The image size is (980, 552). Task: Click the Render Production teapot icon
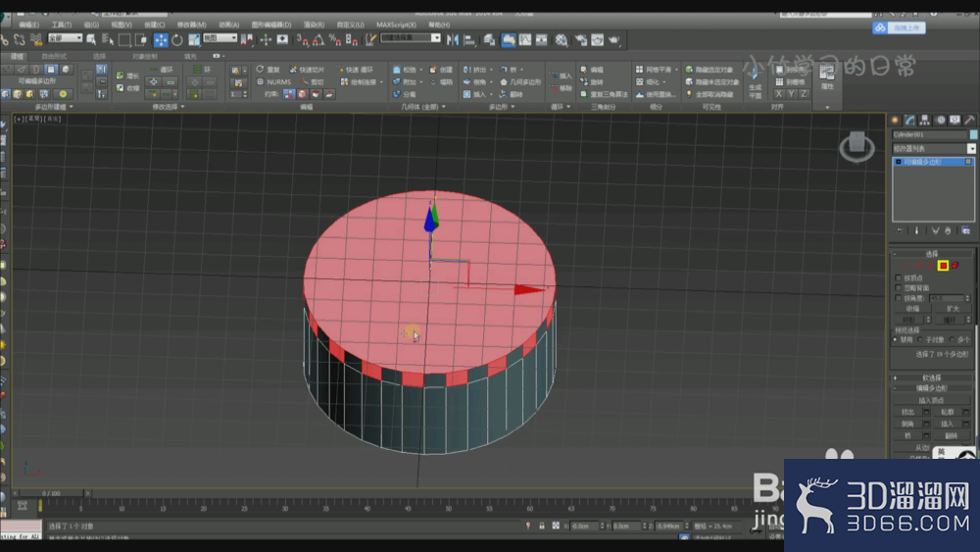614,40
